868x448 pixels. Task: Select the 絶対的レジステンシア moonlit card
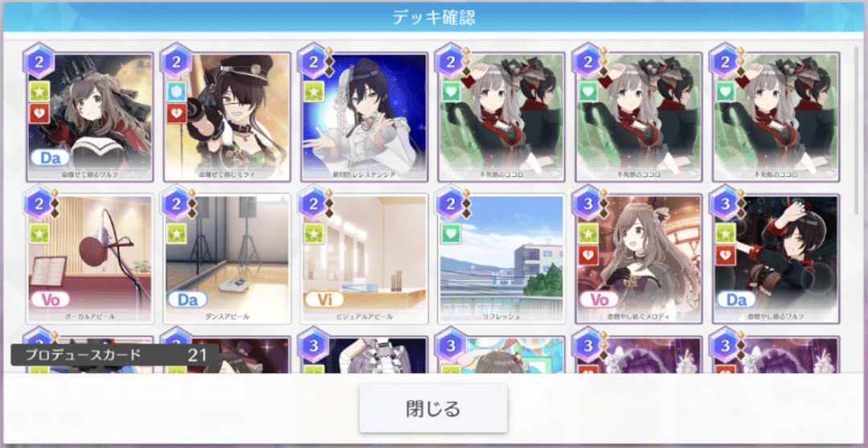click(364, 117)
